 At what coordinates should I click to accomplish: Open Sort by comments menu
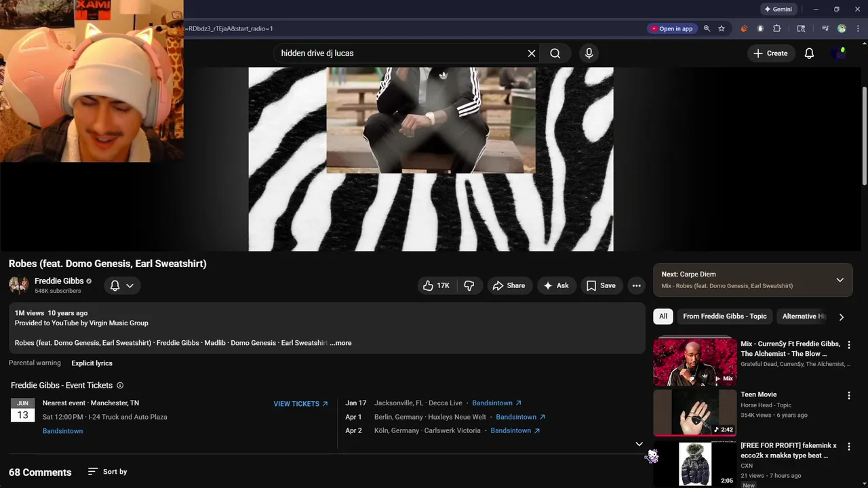point(107,472)
